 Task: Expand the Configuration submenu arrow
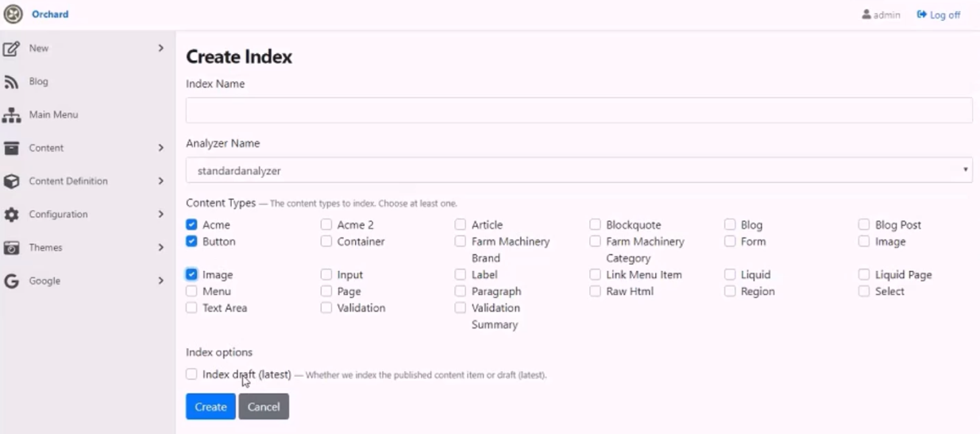coord(160,215)
